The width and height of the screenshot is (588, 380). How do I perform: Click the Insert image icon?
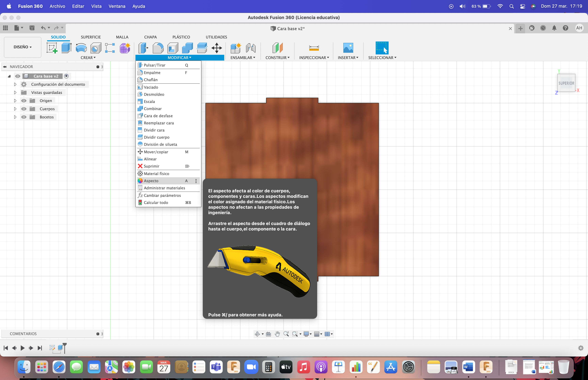point(348,48)
